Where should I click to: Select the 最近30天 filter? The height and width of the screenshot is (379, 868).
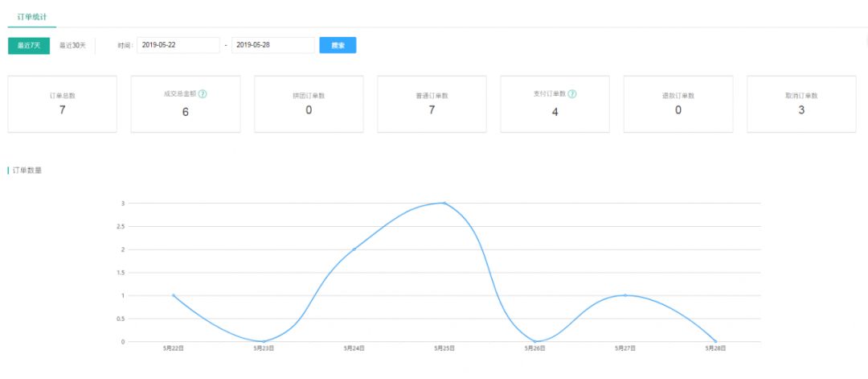coord(72,45)
